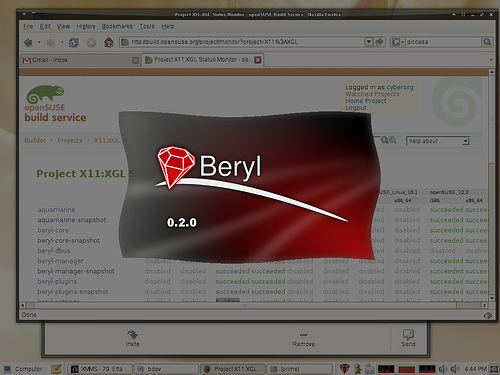Click the Stop loading icon
The height and width of the screenshot is (375, 500).
91,42
